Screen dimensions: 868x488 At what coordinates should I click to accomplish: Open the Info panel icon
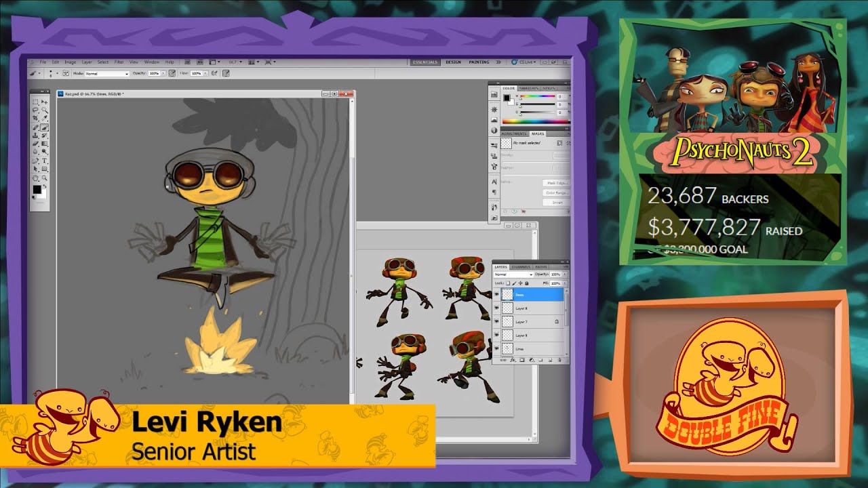[494, 129]
